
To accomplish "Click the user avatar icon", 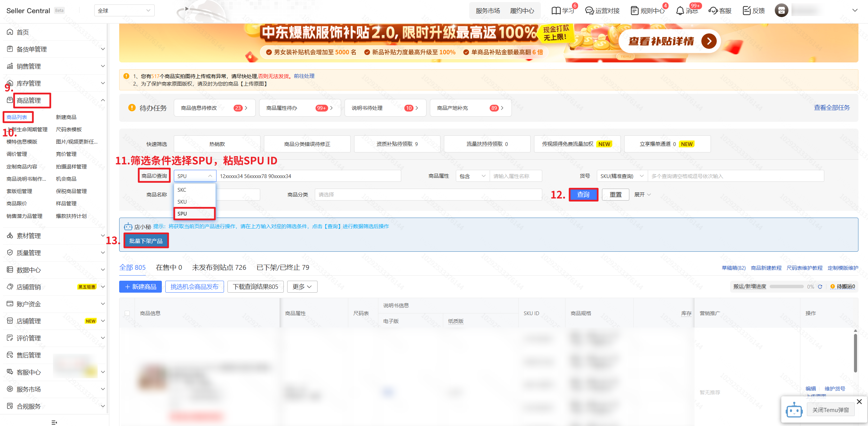I will [x=781, y=11].
